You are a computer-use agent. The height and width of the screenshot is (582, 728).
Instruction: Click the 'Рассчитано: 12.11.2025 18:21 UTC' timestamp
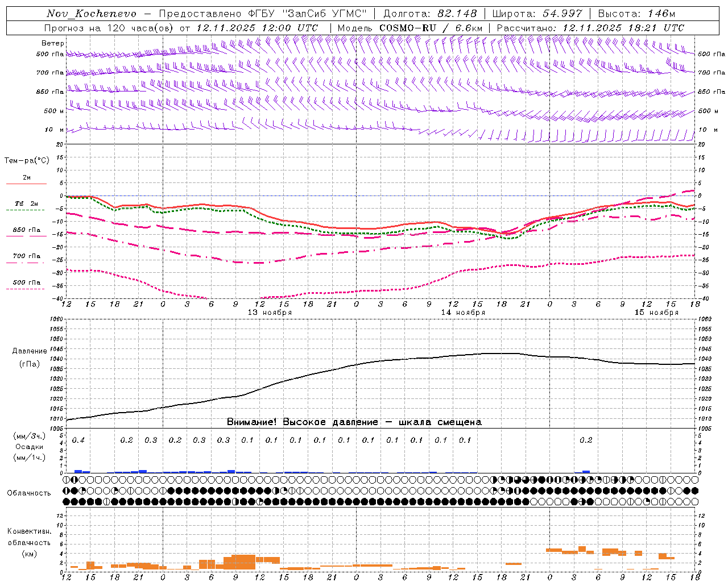click(590, 28)
